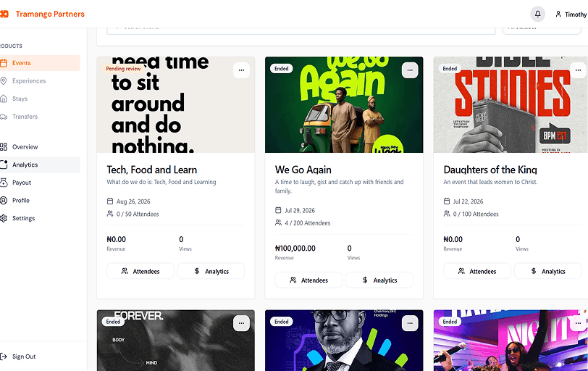This screenshot has width=588, height=371.
Task: Click the Experiences pin icon
Action: coord(4,80)
